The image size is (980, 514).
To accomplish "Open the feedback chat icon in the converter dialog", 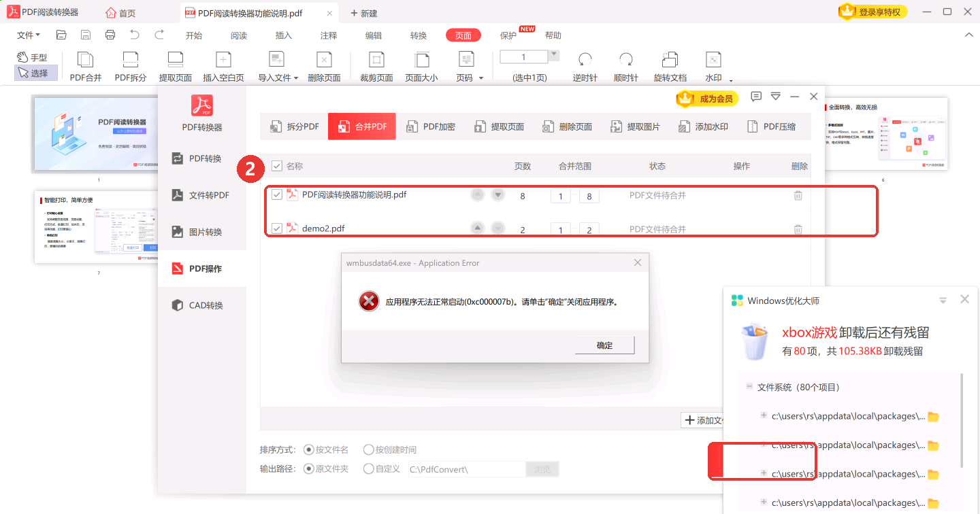I will point(756,97).
